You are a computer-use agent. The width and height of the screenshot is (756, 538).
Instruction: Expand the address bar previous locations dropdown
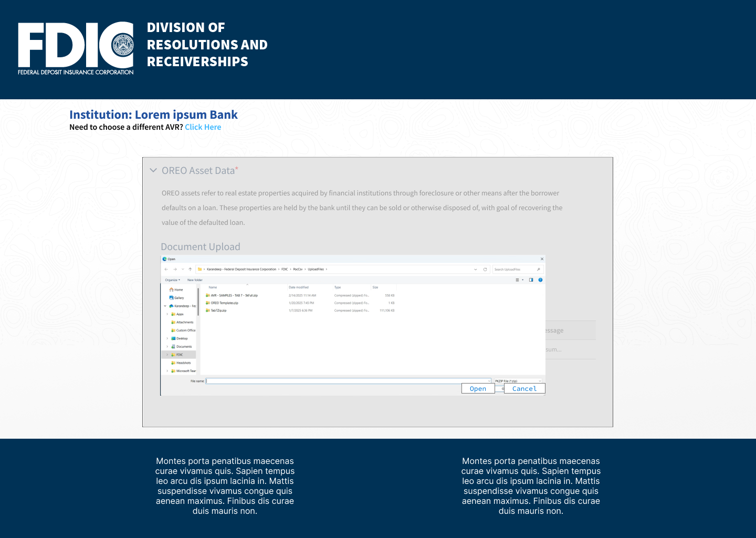[476, 270]
